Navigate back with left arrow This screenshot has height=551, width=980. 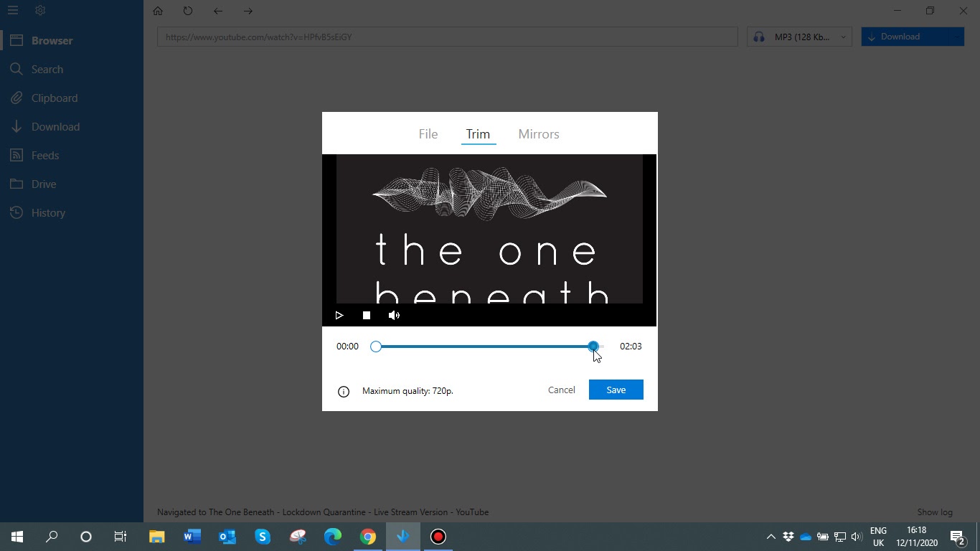click(x=218, y=11)
